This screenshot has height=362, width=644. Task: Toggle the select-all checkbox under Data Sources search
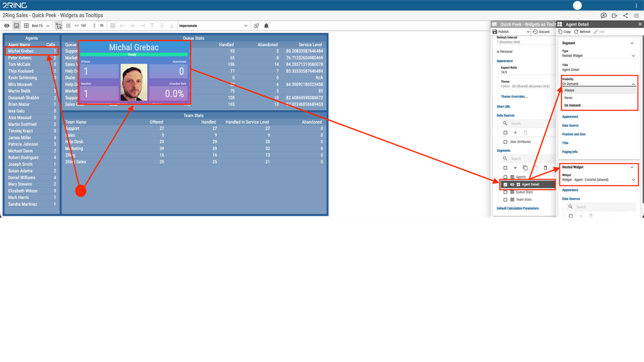click(505, 133)
